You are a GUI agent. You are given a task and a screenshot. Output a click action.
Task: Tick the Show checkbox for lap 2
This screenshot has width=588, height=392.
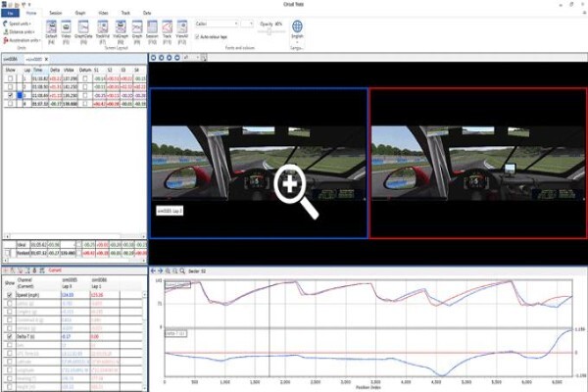click(x=10, y=86)
